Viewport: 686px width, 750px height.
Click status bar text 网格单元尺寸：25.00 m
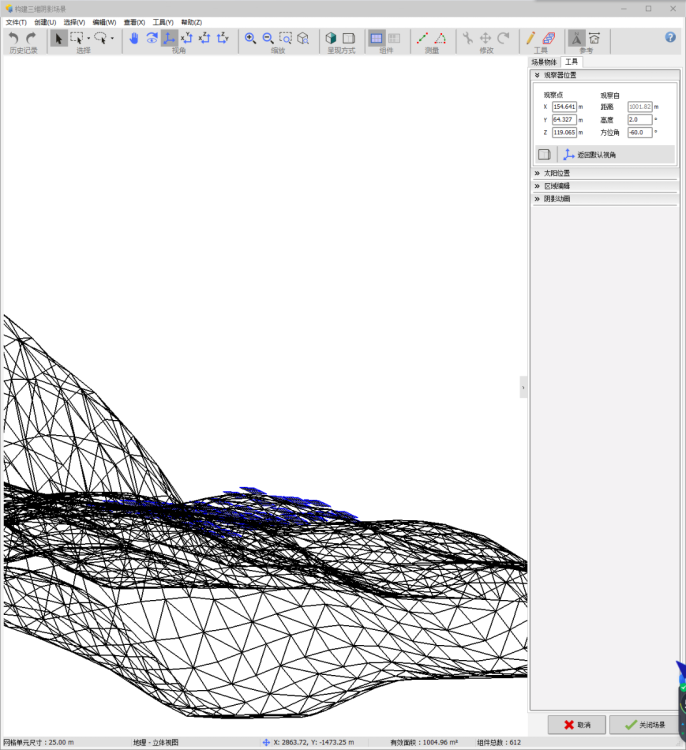click(x=39, y=742)
